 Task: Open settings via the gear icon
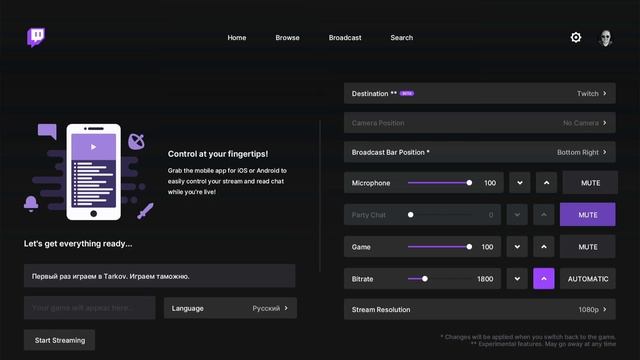pyautogui.click(x=576, y=38)
